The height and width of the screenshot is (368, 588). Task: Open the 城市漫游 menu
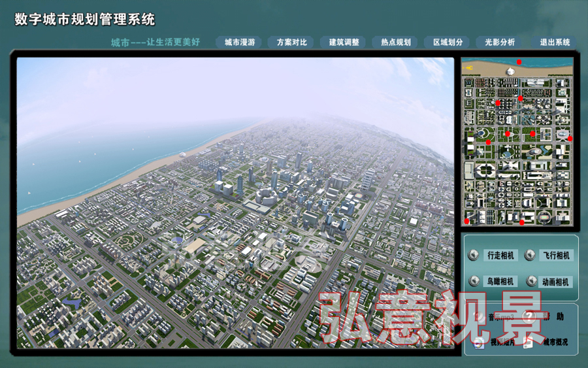pyautogui.click(x=239, y=42)
